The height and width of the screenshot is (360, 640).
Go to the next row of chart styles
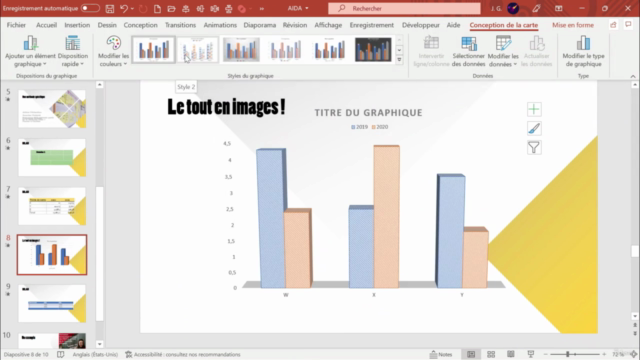click(x=399, y=50)
